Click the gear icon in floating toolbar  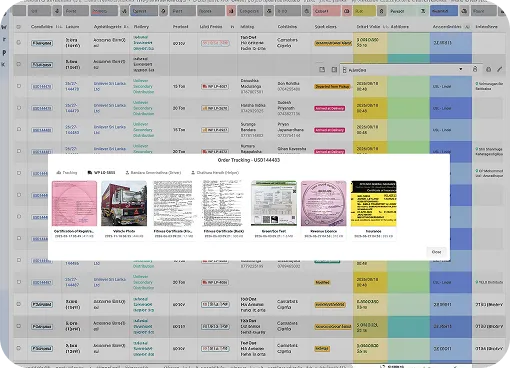488,70
